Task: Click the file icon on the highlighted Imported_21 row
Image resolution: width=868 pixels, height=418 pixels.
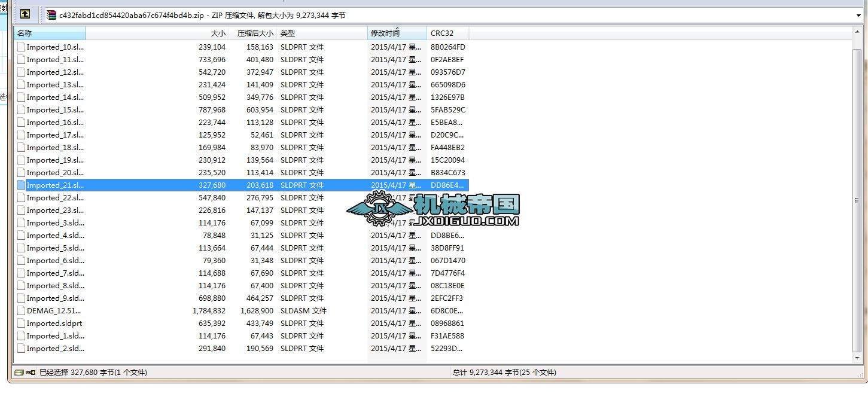Action: click(21, 185)
